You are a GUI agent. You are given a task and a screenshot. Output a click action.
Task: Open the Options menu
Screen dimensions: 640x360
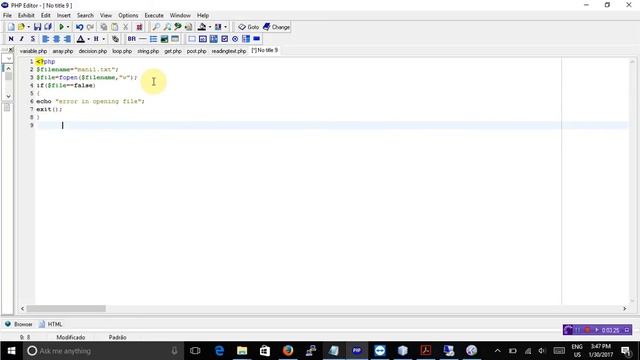pos(128,15)
